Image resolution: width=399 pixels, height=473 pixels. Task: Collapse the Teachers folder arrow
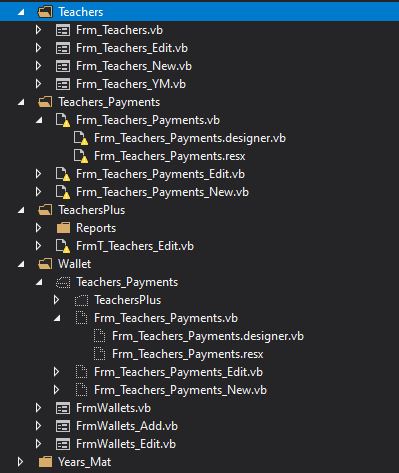[21, 12]
